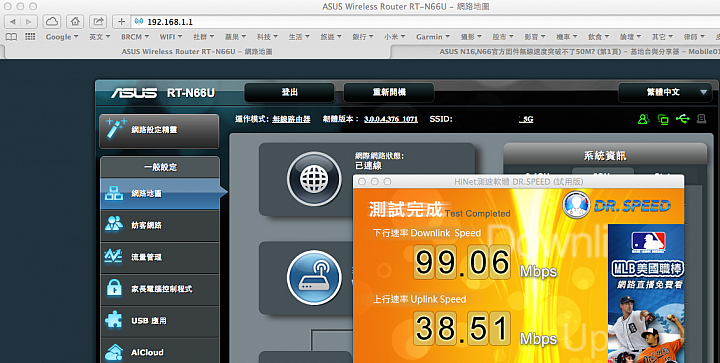
Task: Open the WIFI bookmarks folder
Action: [171, 37]
